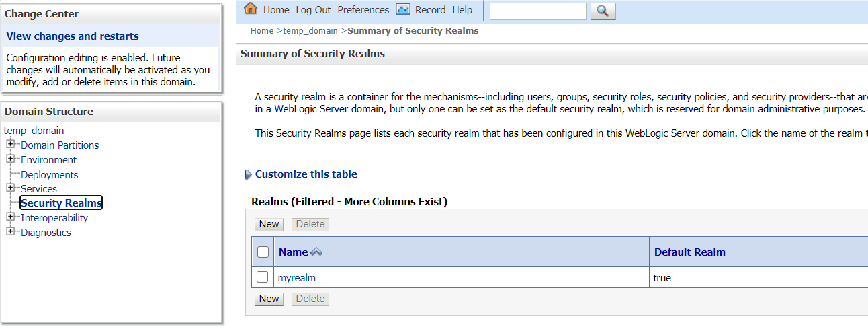Open the myrealm security realm link
This screenshot has width=868, height=329.
pos(297,277)
